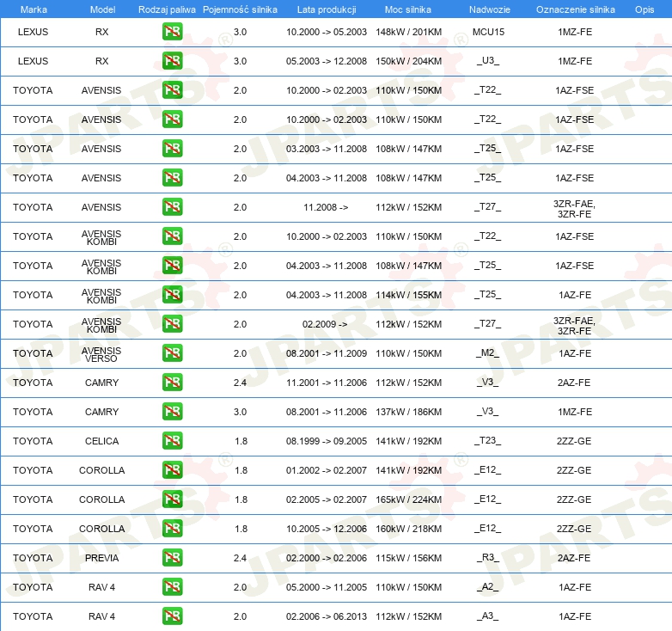
Task: Select the date range 02.2006 -> 06.2013
Action: coord(327,616)
